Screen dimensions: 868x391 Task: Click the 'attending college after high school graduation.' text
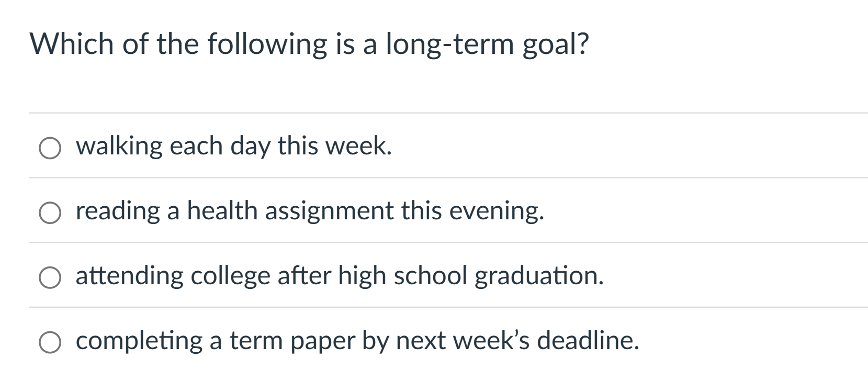(x=340, y=276)
